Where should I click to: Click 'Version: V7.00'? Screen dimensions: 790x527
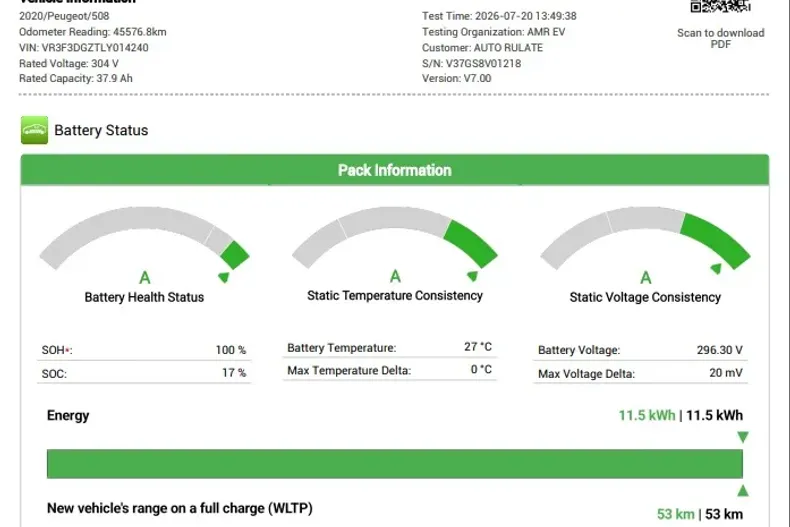click(456, 79)
